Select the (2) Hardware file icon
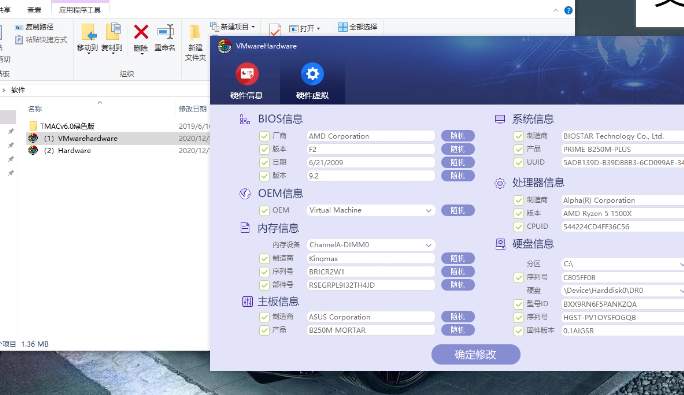684x395 pixels. (33, 151)
